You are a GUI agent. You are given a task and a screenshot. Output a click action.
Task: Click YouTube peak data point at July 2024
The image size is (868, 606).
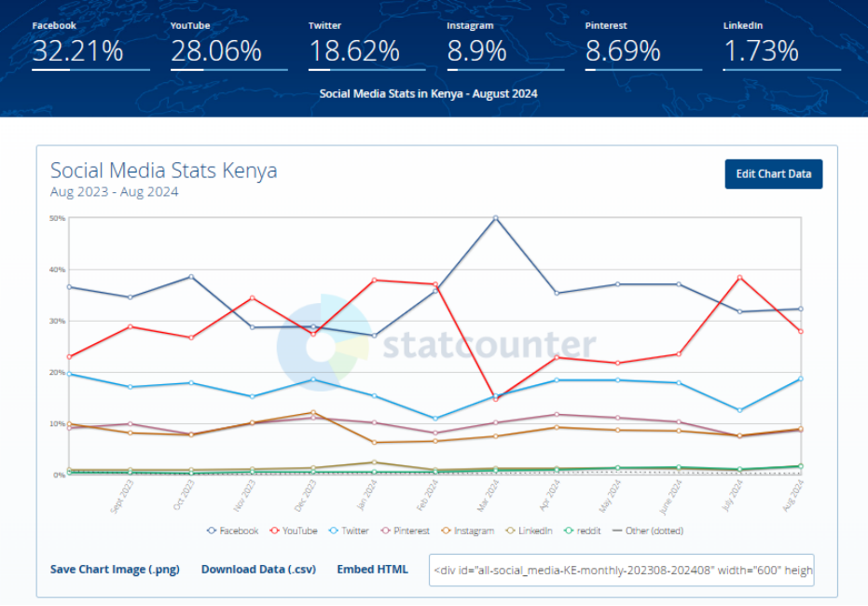click(739, 277)
